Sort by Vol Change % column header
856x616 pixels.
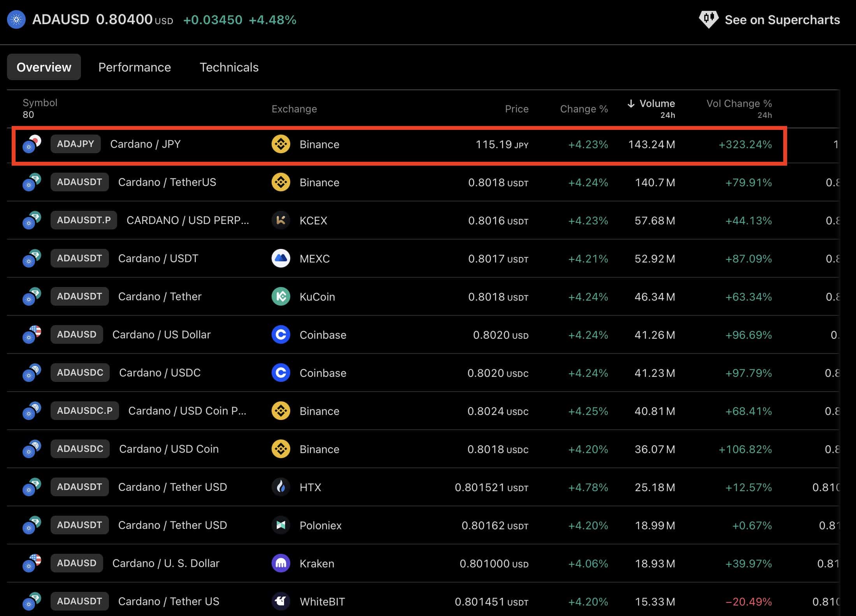pyautogui.click(x=738, y=104)
